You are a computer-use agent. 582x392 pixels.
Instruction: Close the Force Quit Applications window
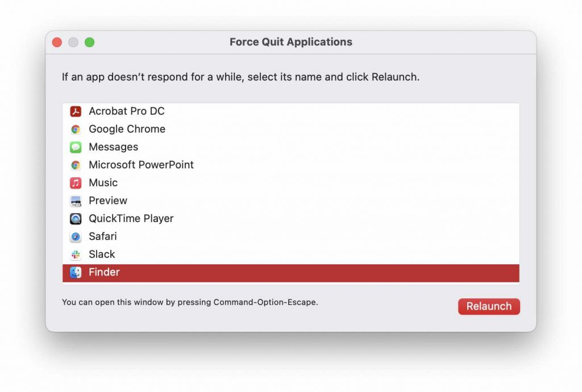click(57, 42)
